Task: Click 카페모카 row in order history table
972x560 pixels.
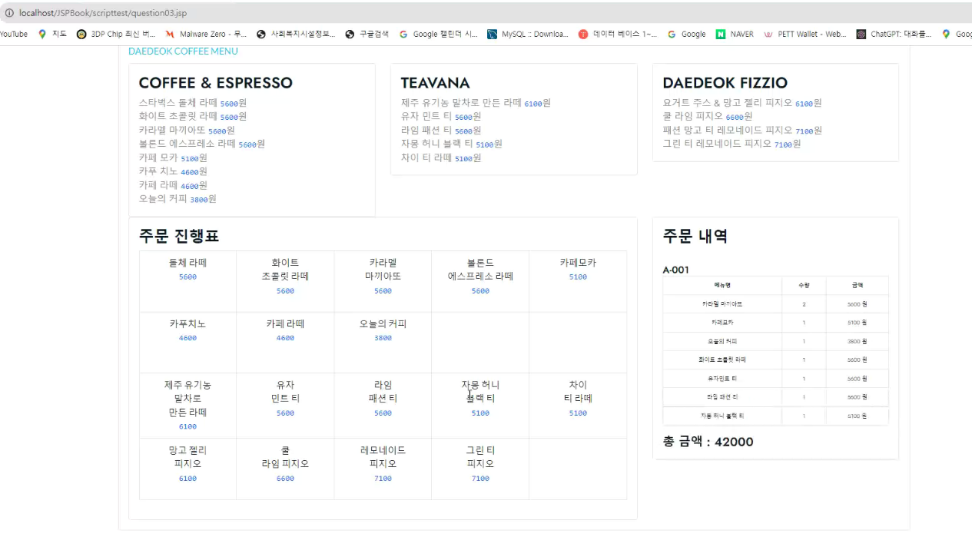Action: click(x=776, y=323)
